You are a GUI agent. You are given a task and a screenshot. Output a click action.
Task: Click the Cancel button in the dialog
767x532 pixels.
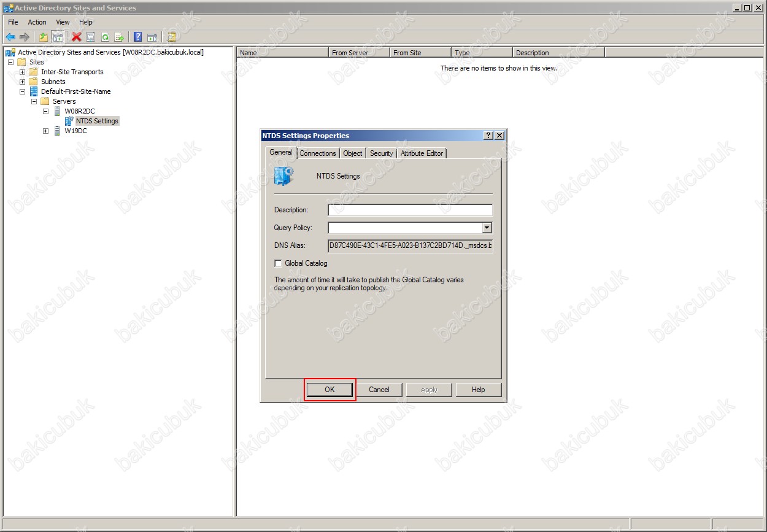pyautogui.click(x=379, y=390)
